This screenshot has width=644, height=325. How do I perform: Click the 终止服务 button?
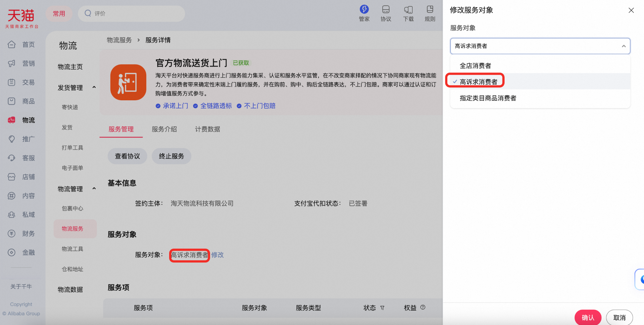pos(172,156)
